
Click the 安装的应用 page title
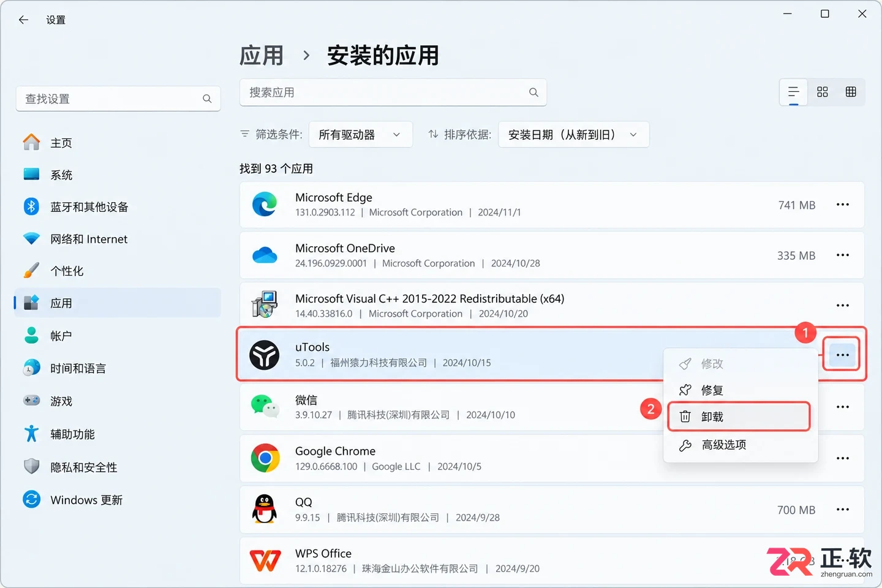(383, 56)
